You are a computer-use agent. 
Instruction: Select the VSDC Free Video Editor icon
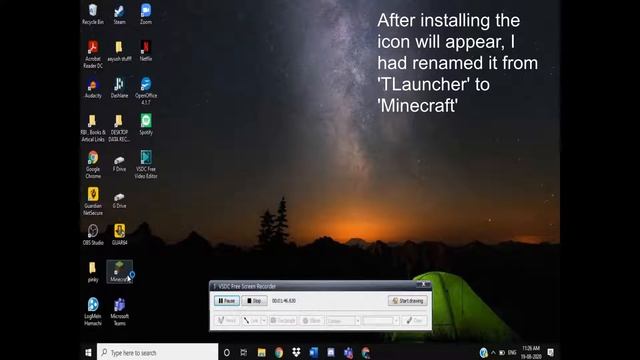tap(146, 164)
